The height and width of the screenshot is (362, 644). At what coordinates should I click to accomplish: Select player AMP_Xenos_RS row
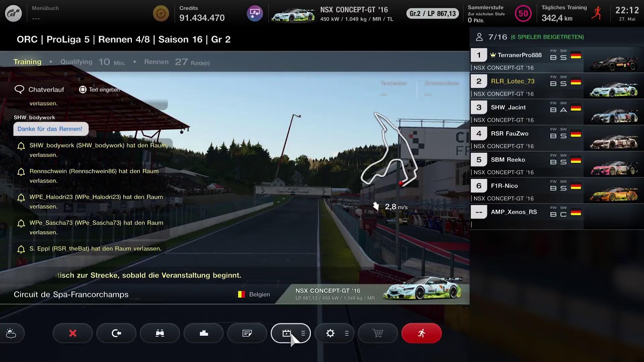tap(557, 217)
